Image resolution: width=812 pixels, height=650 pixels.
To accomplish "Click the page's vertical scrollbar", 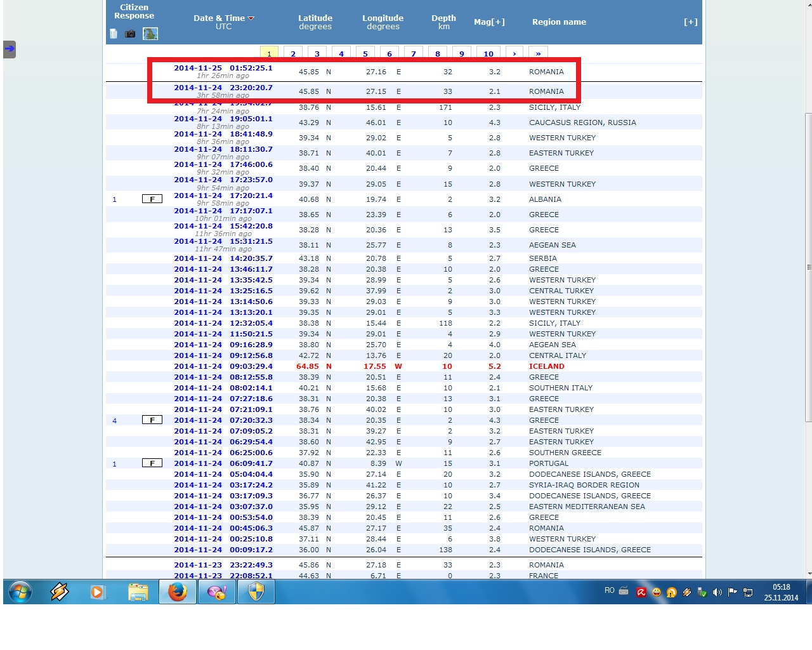I will coord(808,267).
